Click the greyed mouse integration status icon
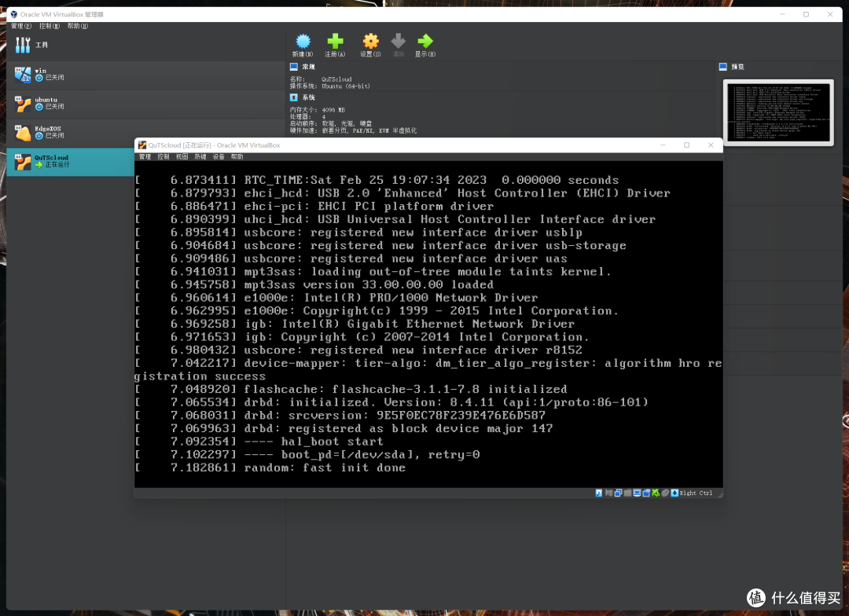Screen dimensions: 849x616 coord(666,493)
